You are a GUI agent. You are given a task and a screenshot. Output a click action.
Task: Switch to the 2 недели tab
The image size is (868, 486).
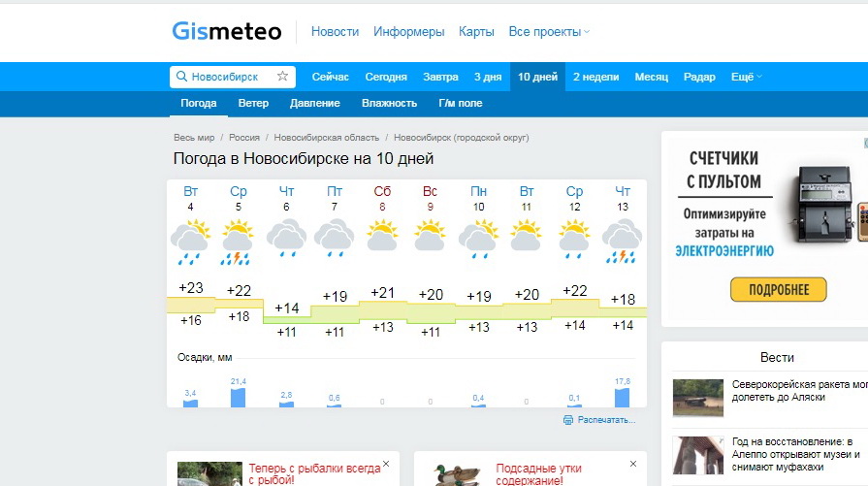(x=594, y=77)
